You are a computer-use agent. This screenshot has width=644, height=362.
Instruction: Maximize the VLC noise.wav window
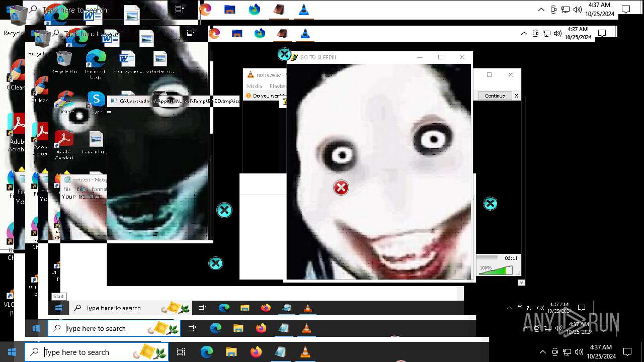pyautogui.click(x=489, y=75)
